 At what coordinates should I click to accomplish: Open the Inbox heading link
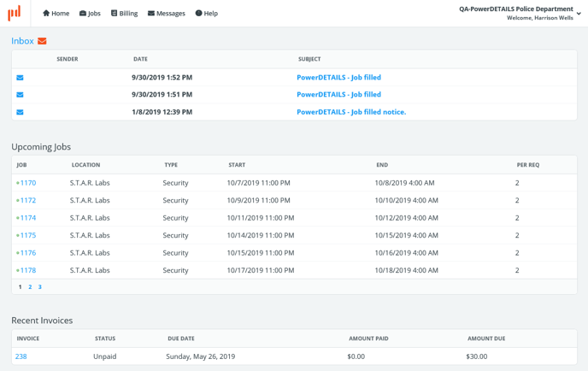click(22, 41)
